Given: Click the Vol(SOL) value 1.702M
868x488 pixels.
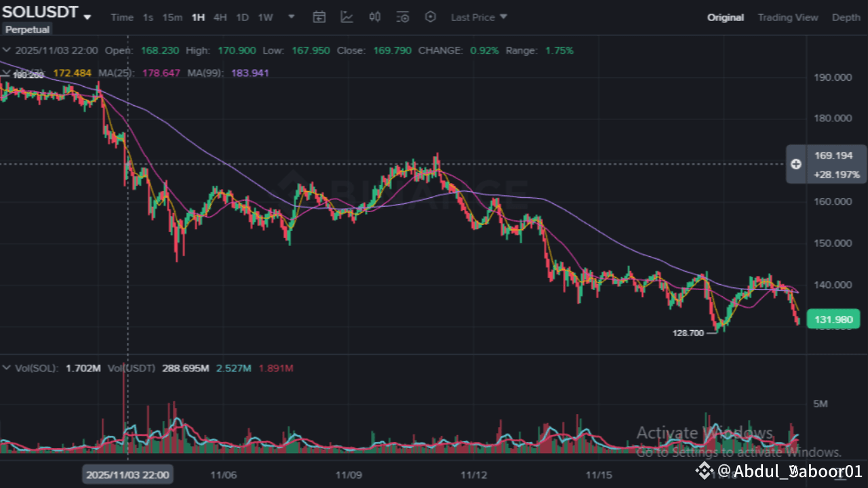Looking at the screenshot, I should click(83, 368).
